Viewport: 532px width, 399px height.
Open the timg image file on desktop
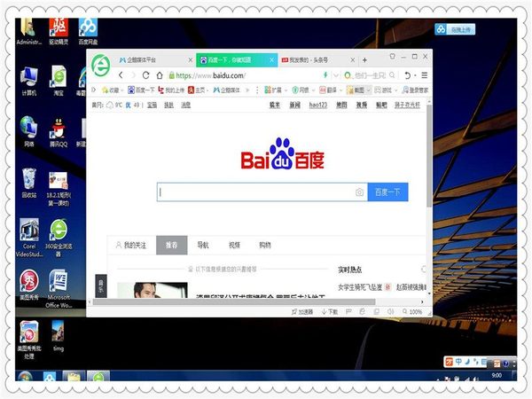point(59,335)
